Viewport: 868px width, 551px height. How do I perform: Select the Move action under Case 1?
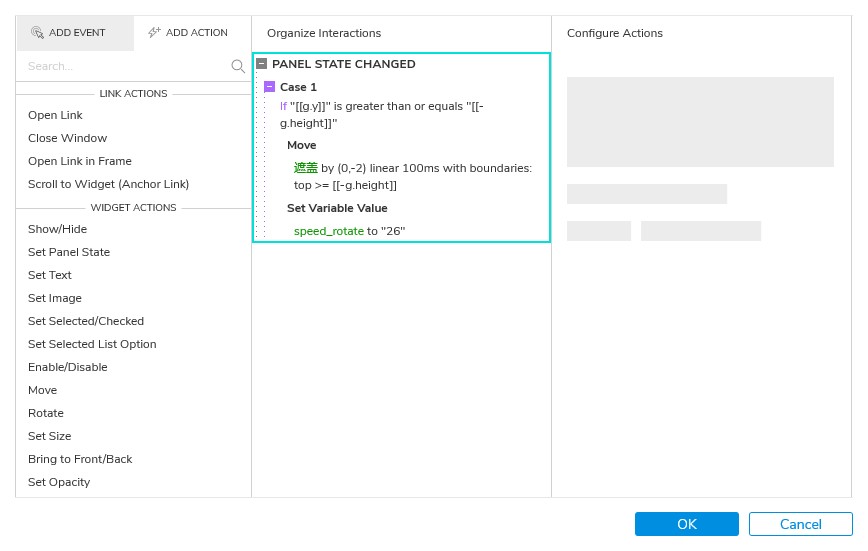[302, 145]
